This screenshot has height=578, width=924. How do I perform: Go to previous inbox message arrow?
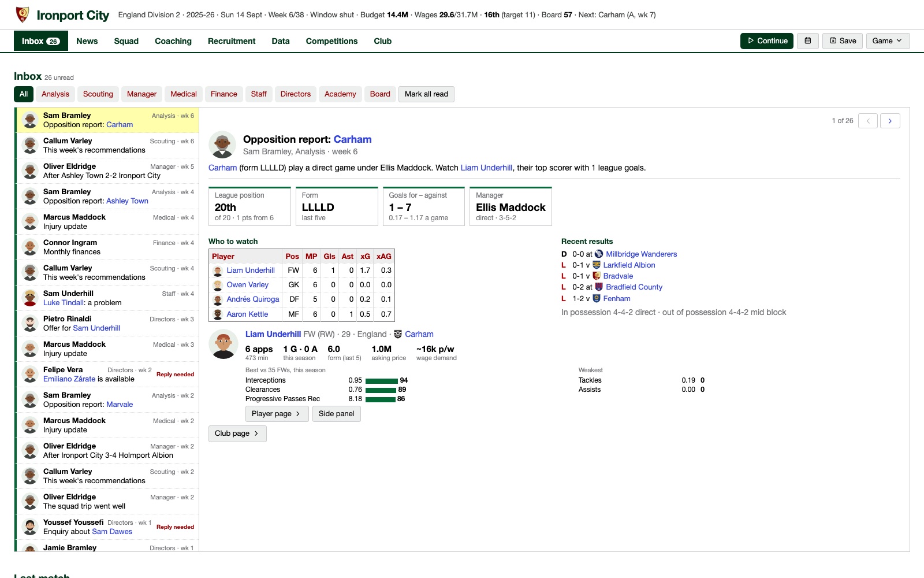click(868, 121)
